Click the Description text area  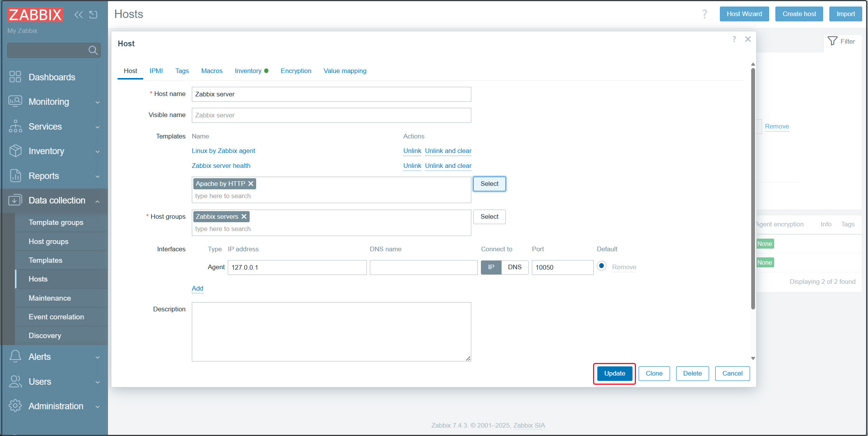coord(331,331)
